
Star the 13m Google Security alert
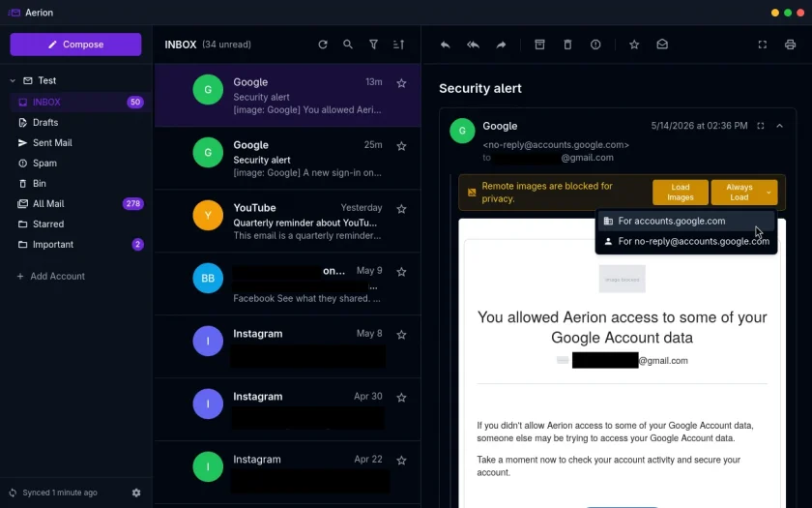point(401,83)
